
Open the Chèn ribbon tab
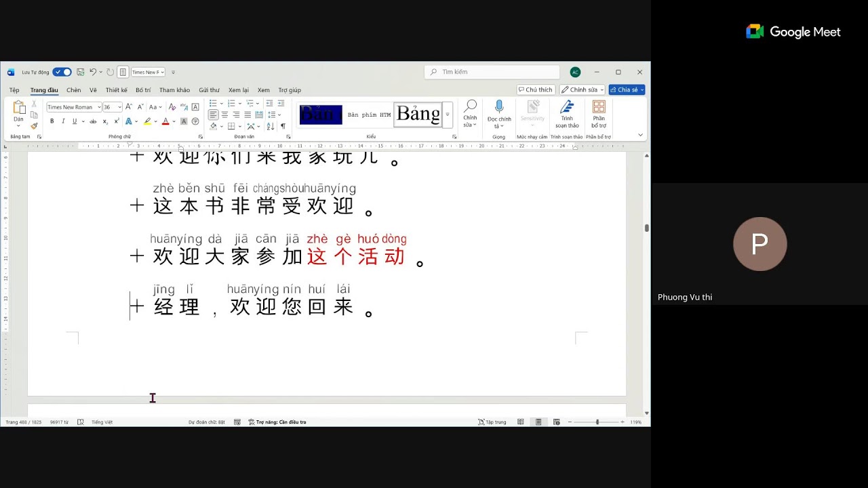click(x=73, y=90)
